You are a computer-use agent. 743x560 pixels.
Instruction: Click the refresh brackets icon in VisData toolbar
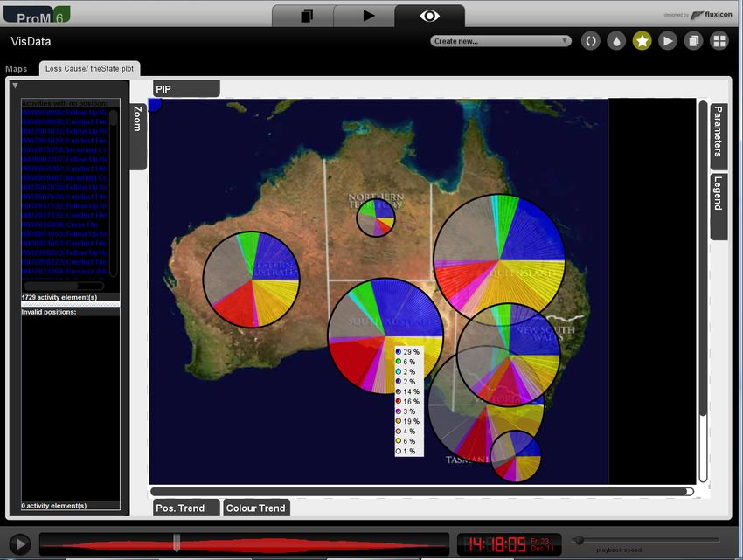pyautogui.click(x=590, y=41)
